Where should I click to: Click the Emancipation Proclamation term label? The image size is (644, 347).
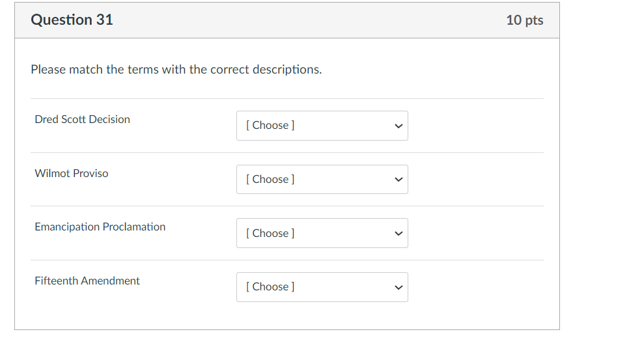tap(100, 227)
